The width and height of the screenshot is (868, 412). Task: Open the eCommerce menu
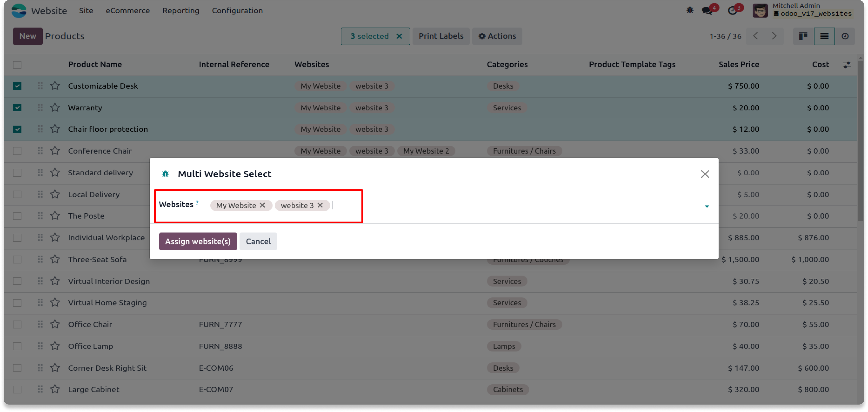128,11
